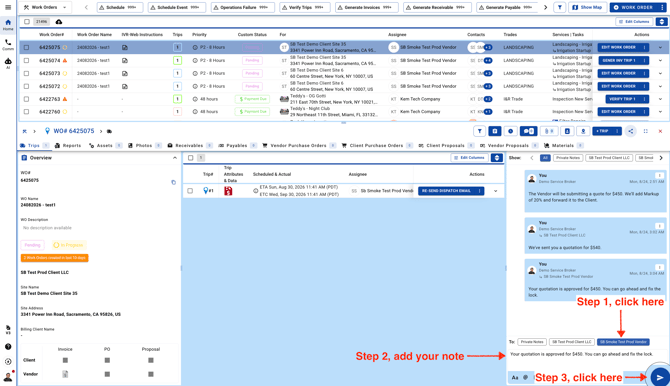
Task: Expand row chevron for work order 6425075
Action: click(x=660, y=47)
